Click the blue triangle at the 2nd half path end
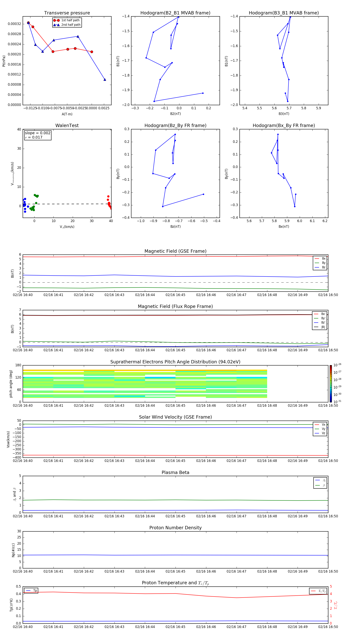351x644 pixels. [105, 79]
